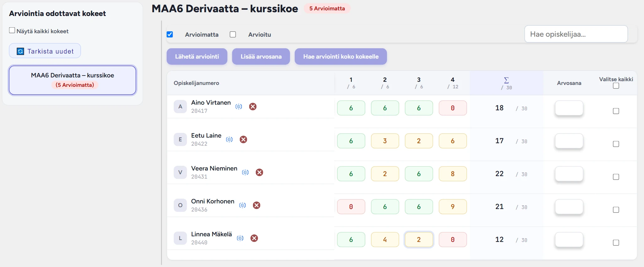Click the Arvosana field for Veera Nieminen
This screenshot has height=267, width=644.
coord(569,174)
